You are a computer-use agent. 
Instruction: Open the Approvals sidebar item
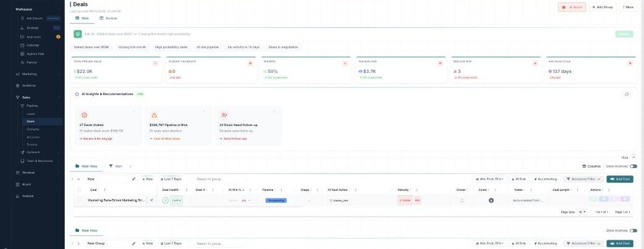[x=33, y=36]
